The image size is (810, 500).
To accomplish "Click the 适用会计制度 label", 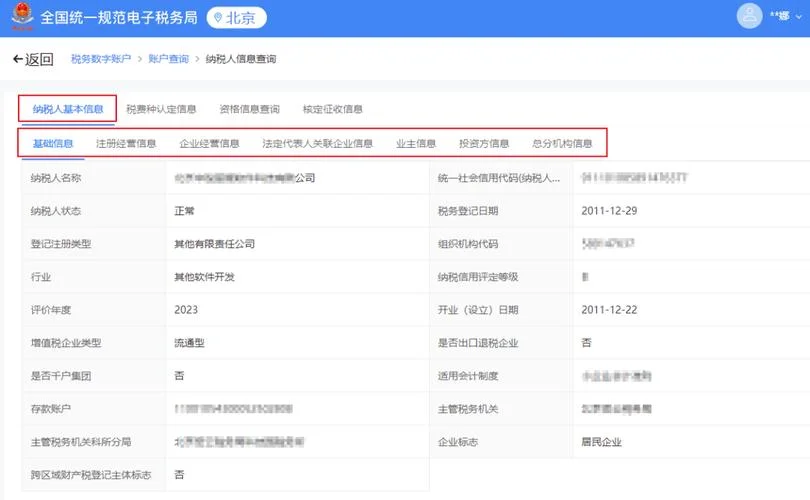I will tap(468, 376).
